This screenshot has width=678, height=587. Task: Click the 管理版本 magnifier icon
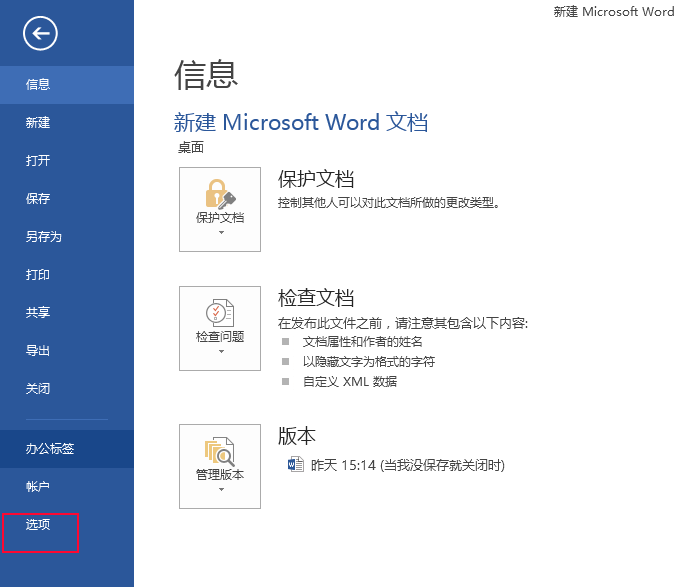(220, 451)
